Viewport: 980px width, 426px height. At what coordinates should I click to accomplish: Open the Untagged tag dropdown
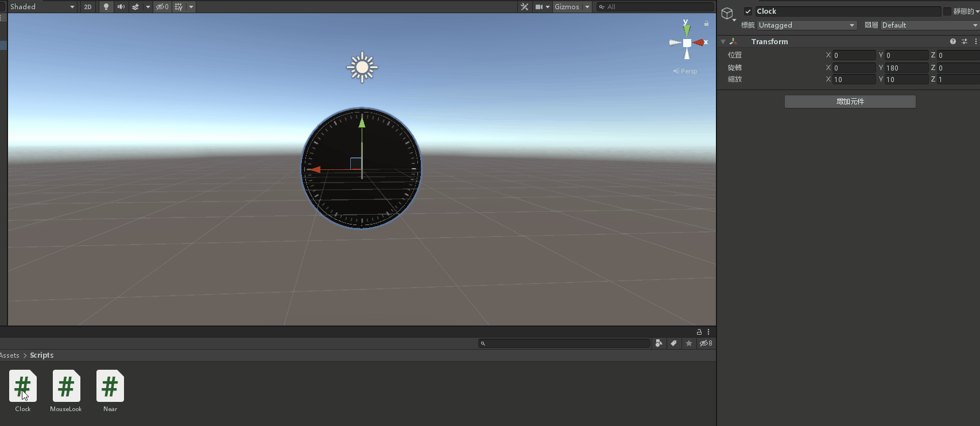pyautogui.click(x=807, y=25)
